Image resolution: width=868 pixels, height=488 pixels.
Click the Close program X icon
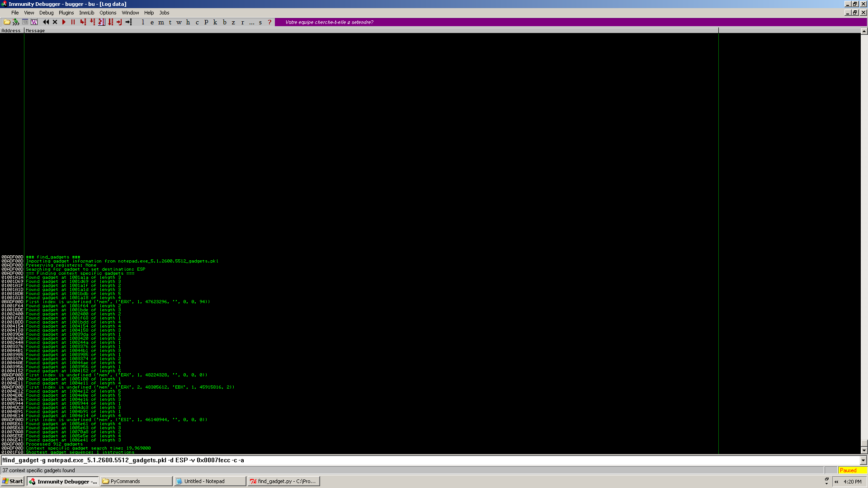pyautogui.click(x=55, y=22)
